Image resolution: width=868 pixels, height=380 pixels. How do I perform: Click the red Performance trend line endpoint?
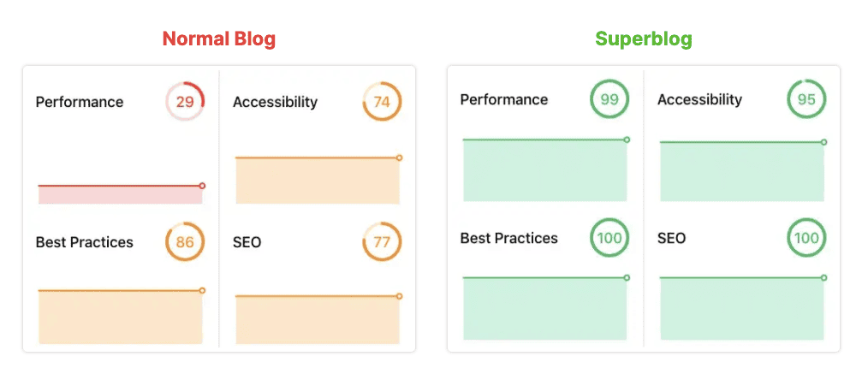(202, 185)
